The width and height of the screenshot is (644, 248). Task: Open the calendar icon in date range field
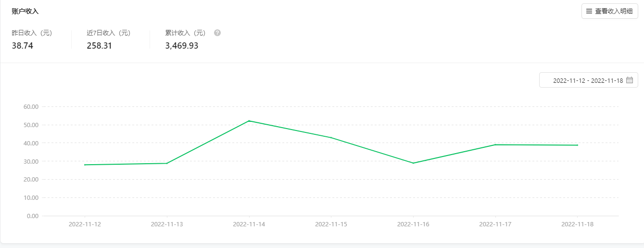(x=630, y=80)
